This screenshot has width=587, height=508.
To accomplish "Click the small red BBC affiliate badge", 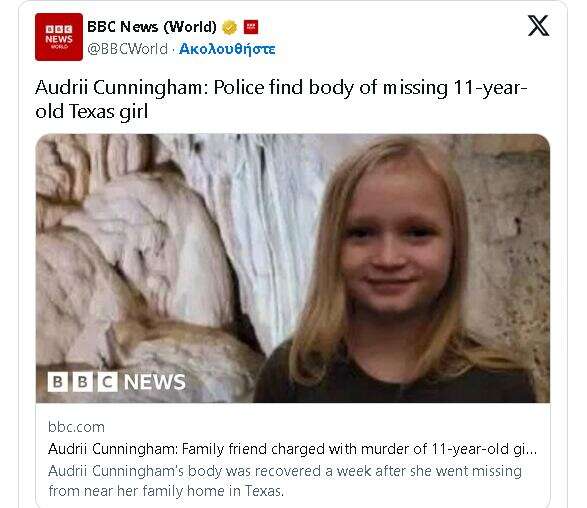I will [251, 27].
